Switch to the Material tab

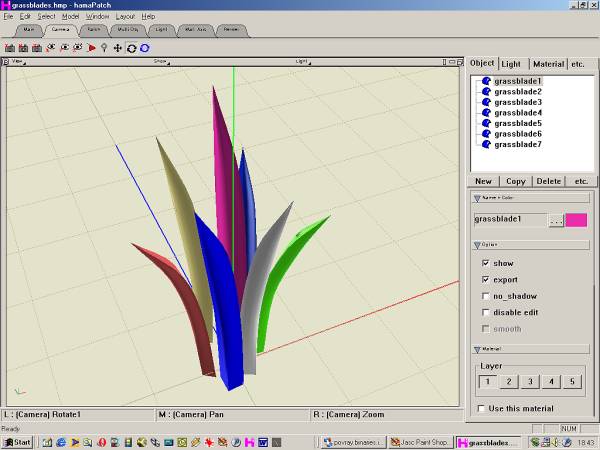547,64
